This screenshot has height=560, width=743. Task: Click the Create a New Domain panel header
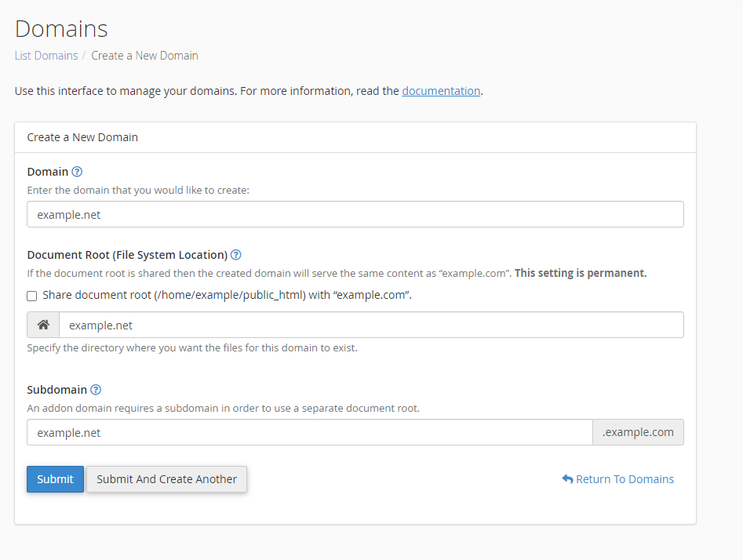point(355,137)
